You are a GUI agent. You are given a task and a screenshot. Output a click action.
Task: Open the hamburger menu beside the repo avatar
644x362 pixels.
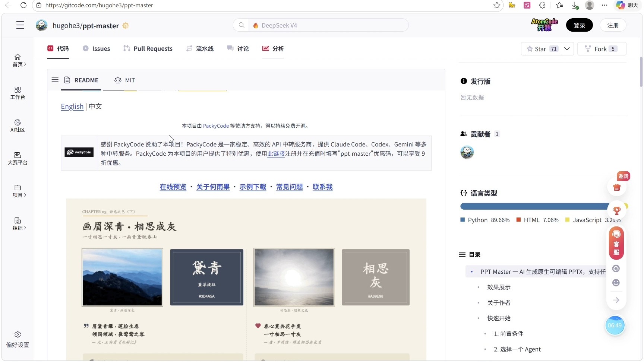[x=20, y=25]
